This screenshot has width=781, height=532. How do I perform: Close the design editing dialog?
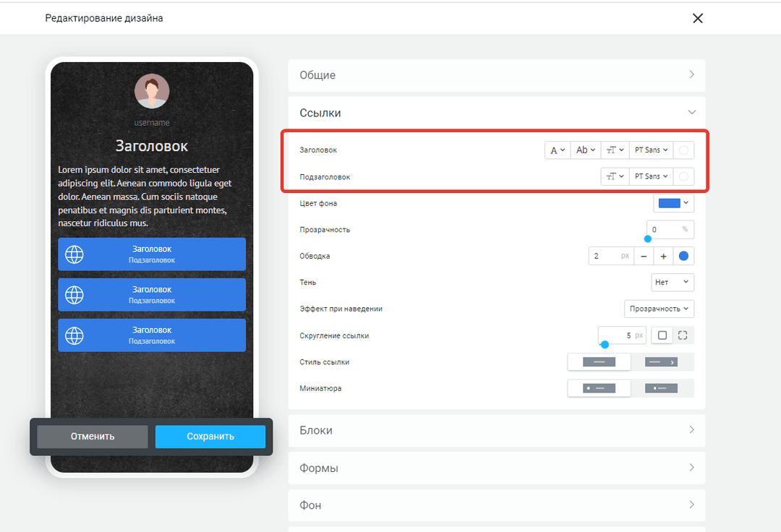tap(697, 18)
